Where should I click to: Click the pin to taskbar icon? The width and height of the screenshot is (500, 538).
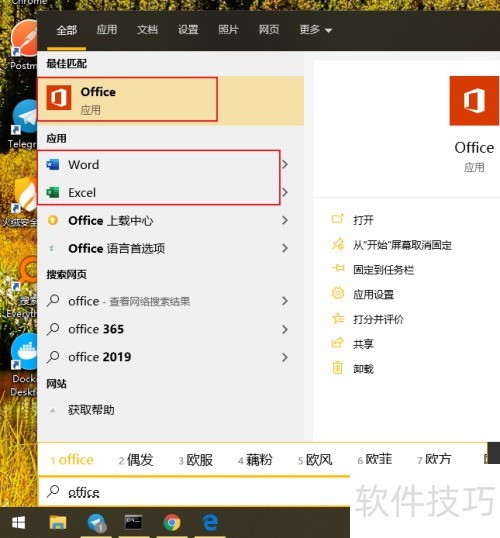point(338,269)
